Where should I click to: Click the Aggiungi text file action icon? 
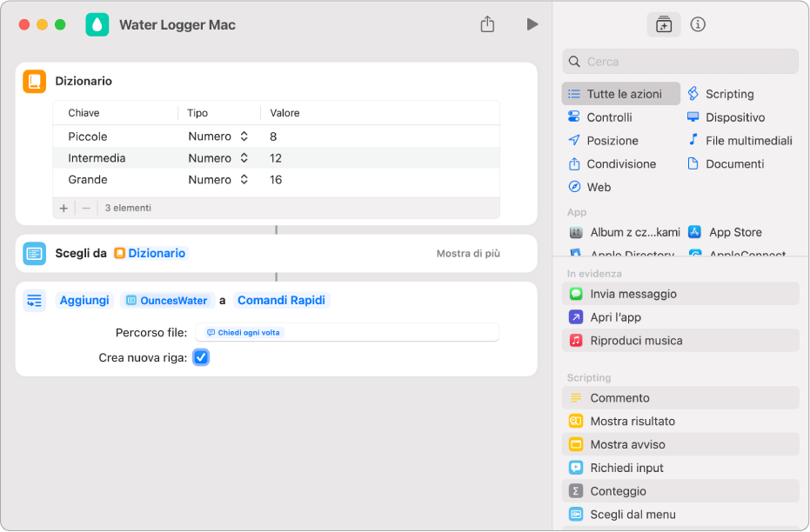(35, 300)
